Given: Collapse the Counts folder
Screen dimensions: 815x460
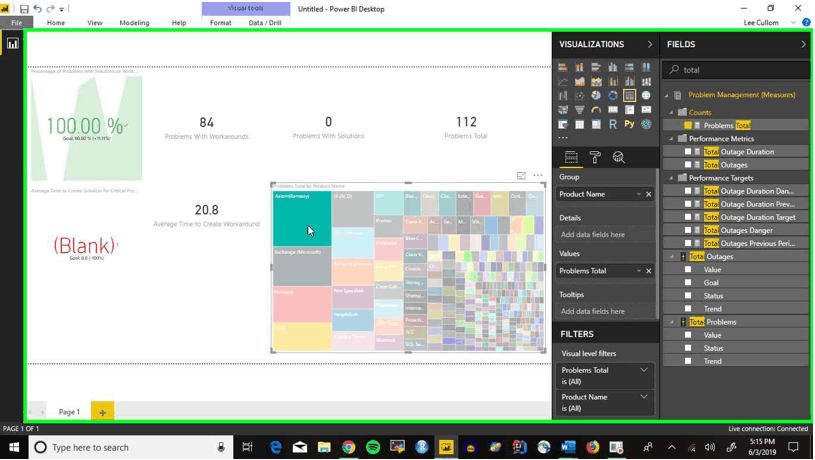Looking at the screenshot, I should coord(671,112).
